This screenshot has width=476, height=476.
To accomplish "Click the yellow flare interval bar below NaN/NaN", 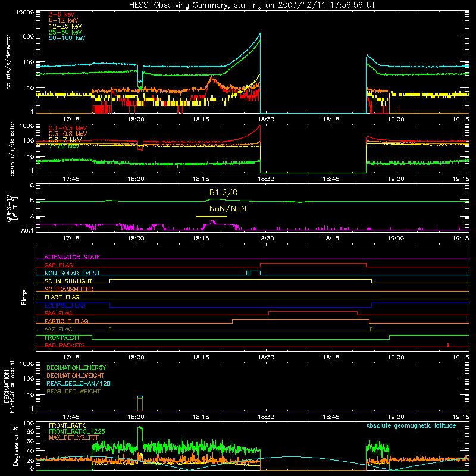I will (x=212, y=217).
